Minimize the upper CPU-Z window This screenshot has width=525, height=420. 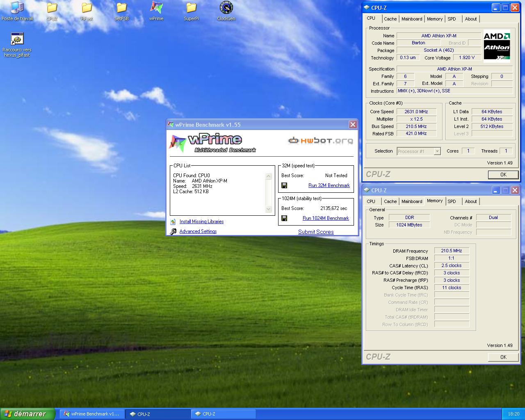pyautogui.click(x=496, y=7)
